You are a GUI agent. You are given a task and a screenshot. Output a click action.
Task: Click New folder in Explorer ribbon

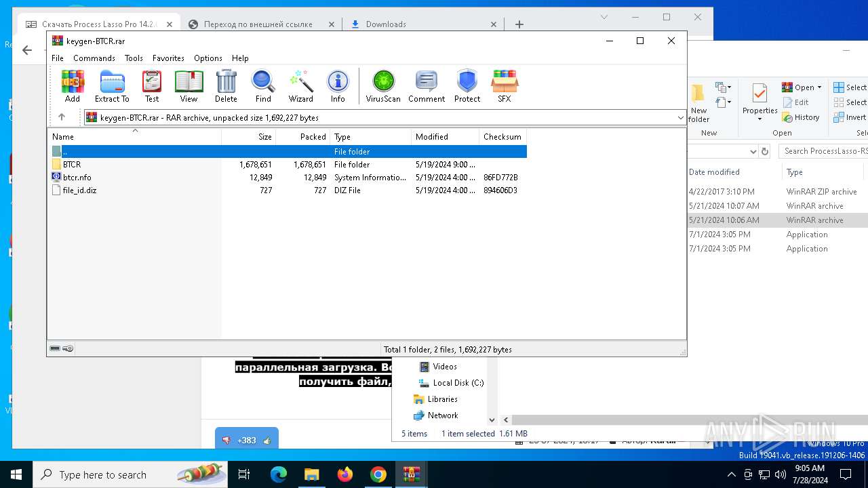coord(698,104)
